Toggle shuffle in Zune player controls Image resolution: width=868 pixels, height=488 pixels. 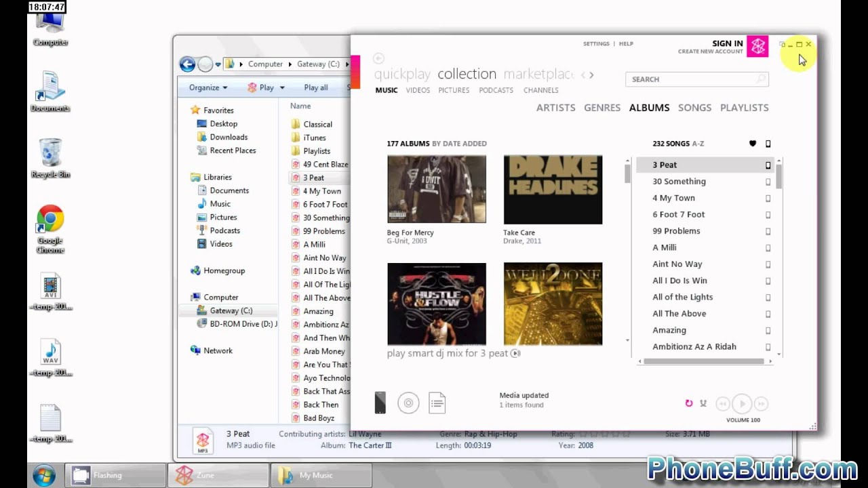(x=703, y=403)
